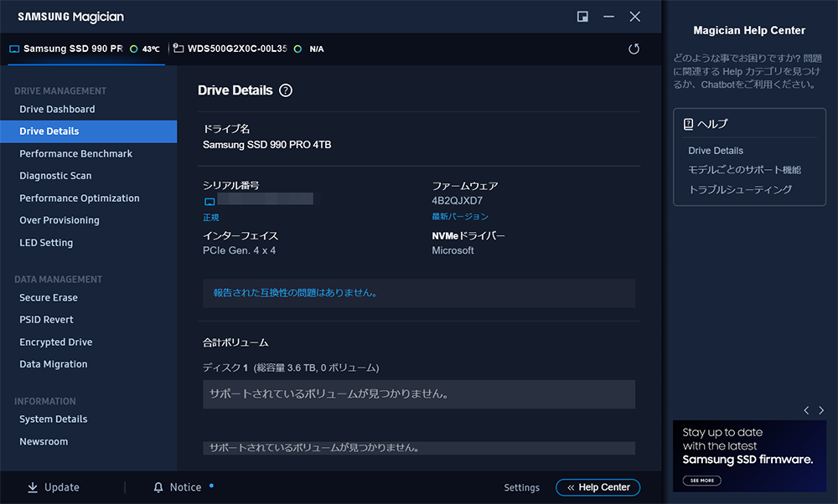Click drive name Samsung SSD 990 PRO 4TB
Screen dimensions: 838x504
pyautogui.click(x=267, y=145)
